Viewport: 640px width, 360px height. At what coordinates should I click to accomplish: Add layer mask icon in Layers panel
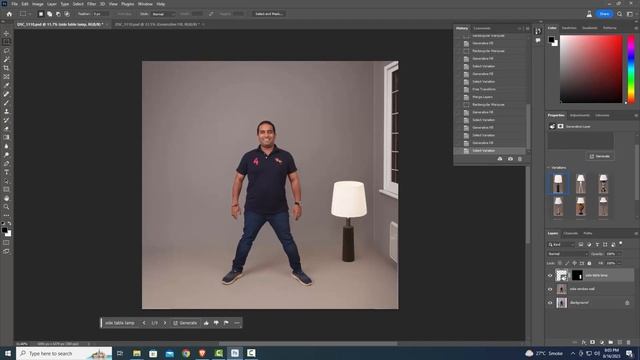point(592,342)
